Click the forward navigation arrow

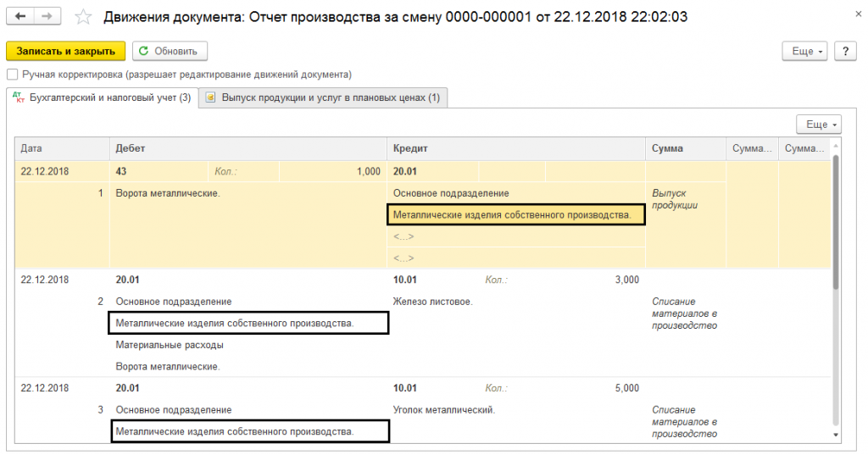coord(47,16)
